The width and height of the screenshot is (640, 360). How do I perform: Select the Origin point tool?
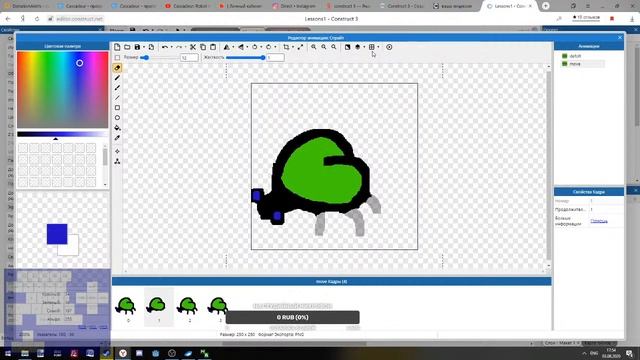pyautogui.click(x=117, y=151)
